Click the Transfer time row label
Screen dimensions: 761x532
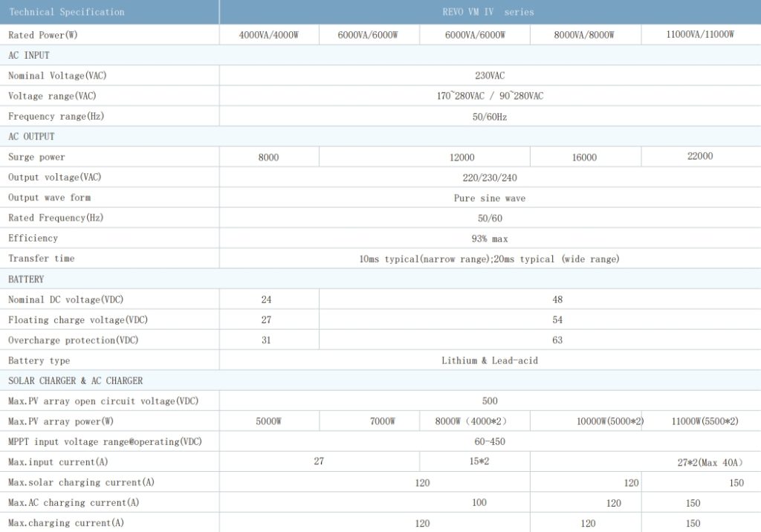pos(42,259)
